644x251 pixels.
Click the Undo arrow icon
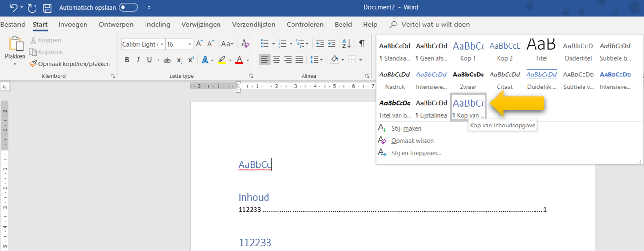tap(14, 8)
